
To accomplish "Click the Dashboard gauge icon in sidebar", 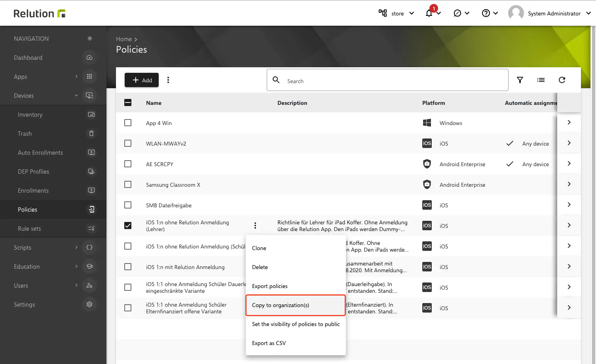I will (x=89, y=58).
